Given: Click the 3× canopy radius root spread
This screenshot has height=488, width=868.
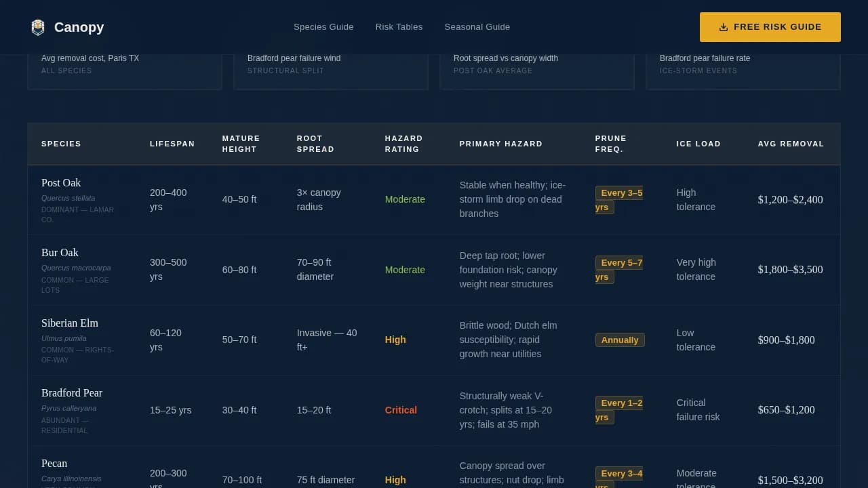Looking at the screenshot, I should [x=319, y=199].
